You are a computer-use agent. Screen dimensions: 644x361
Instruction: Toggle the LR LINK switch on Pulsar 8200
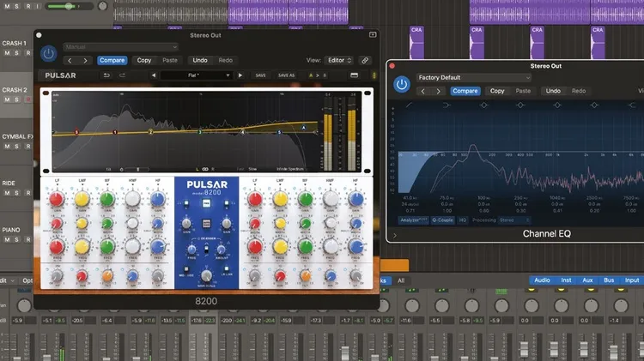[x=227, y=269]
